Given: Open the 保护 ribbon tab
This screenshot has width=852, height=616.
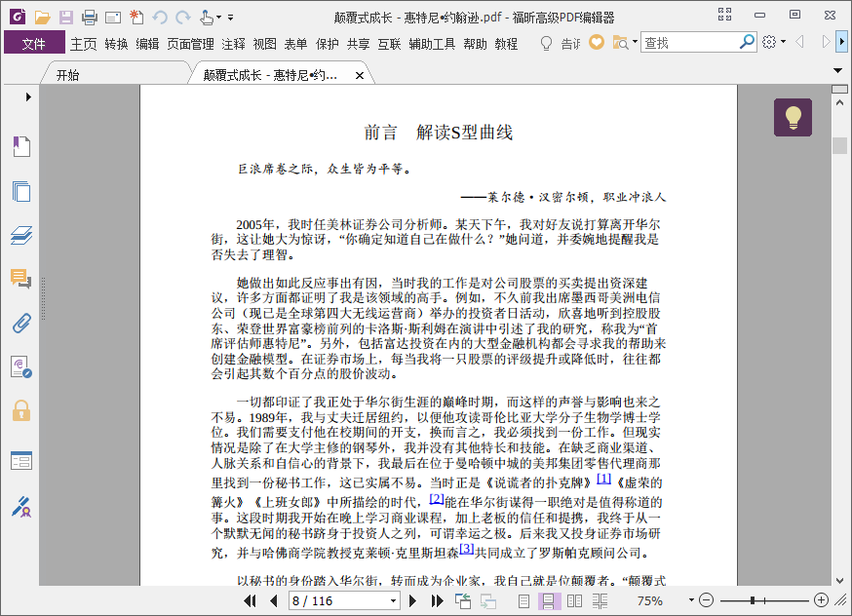Looking at the screenshot, I should [x=328, y=44].
